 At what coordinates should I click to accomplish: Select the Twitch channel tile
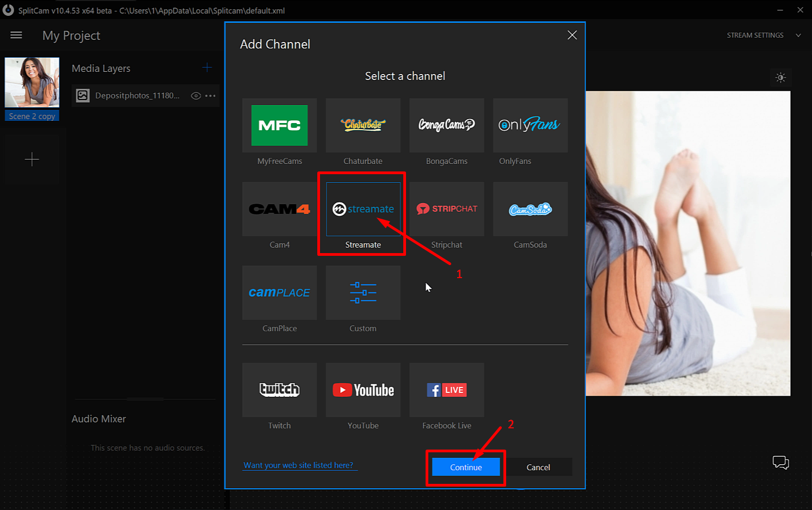(279, 390)
